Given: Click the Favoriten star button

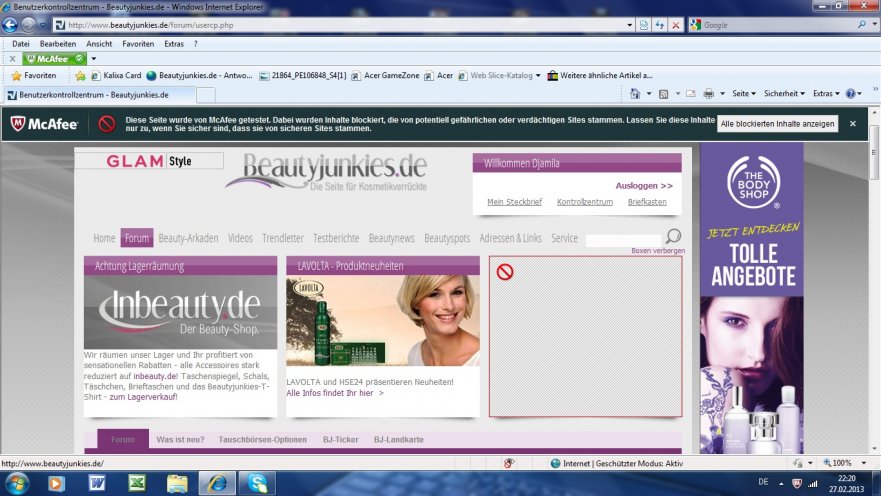Looking at the screenshot, I should (x=34, y=75).
